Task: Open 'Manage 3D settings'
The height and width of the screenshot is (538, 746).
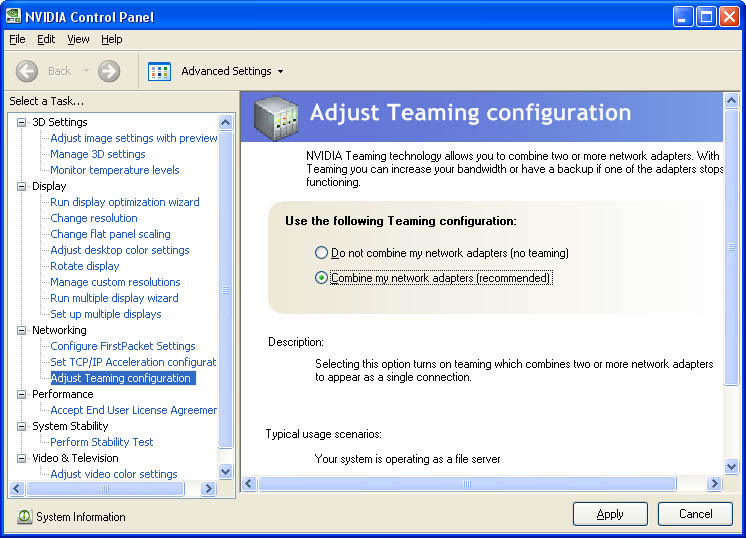Action: [98, 154]
